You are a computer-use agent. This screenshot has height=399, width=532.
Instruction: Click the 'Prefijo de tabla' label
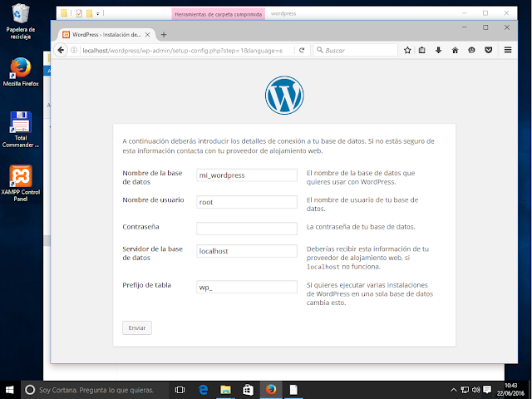[146, 285]
